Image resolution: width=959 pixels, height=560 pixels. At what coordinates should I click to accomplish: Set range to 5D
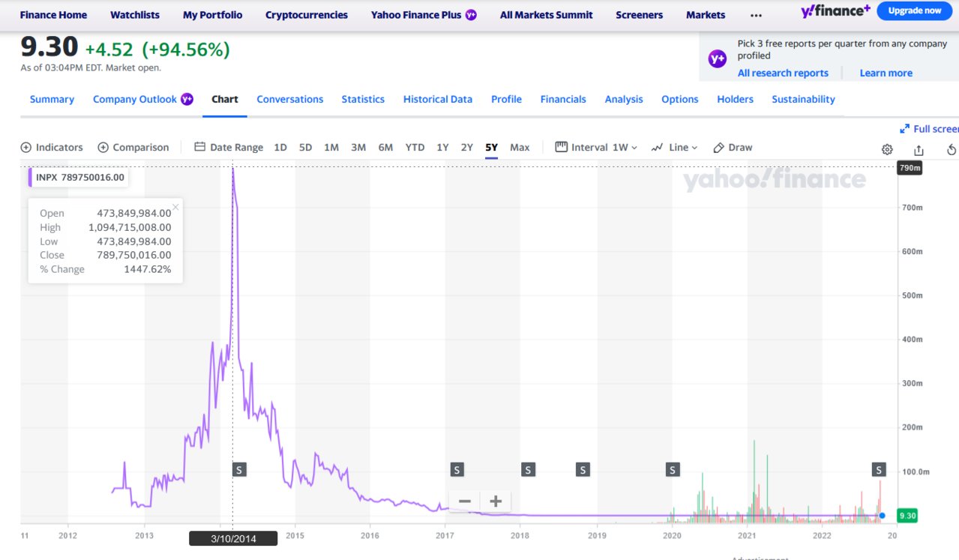(x=305, y=148)
